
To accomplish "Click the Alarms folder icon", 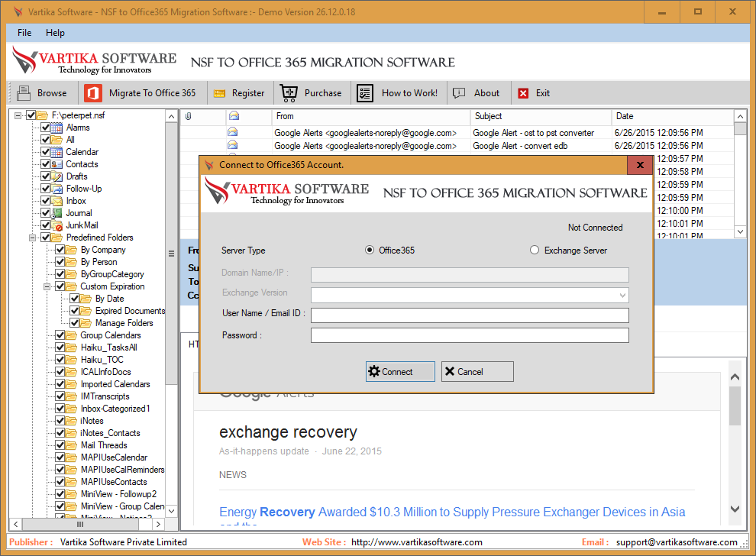I will (57, 128).
